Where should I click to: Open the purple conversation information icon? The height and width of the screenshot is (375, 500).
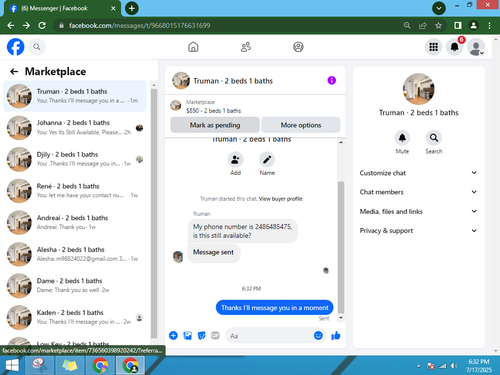331,80
